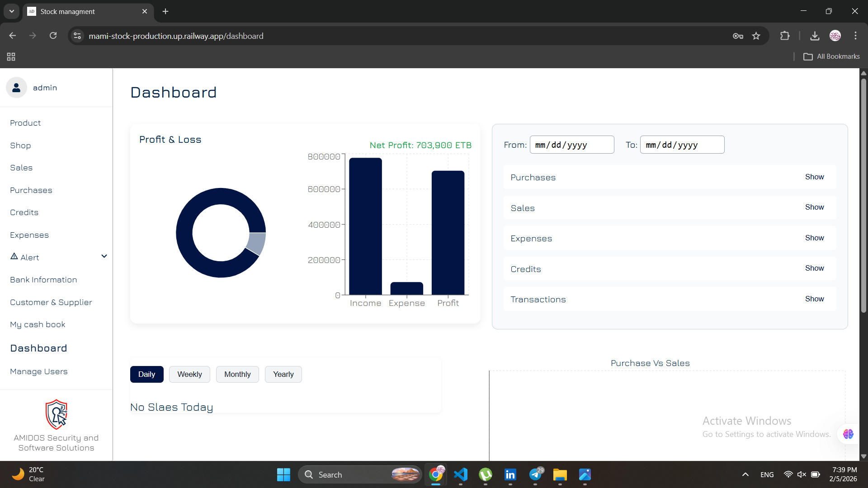This screenshot has height=488, width=868.
Task: Open the tab search dropdown arrow
Action: [11, 11]
